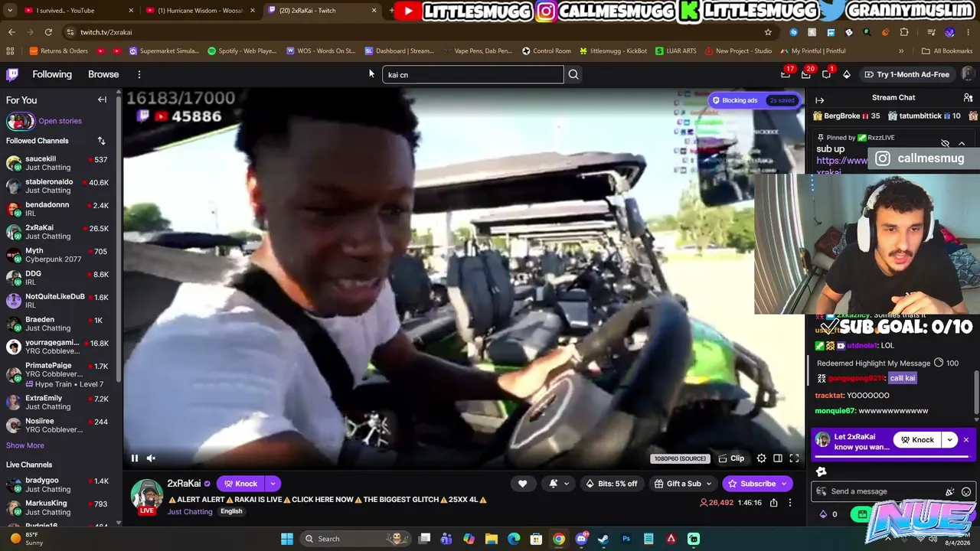This screenshot has width=980, height=551.
Task: Enter fullscreen on the video player
Action: click(x=794, y=458)
